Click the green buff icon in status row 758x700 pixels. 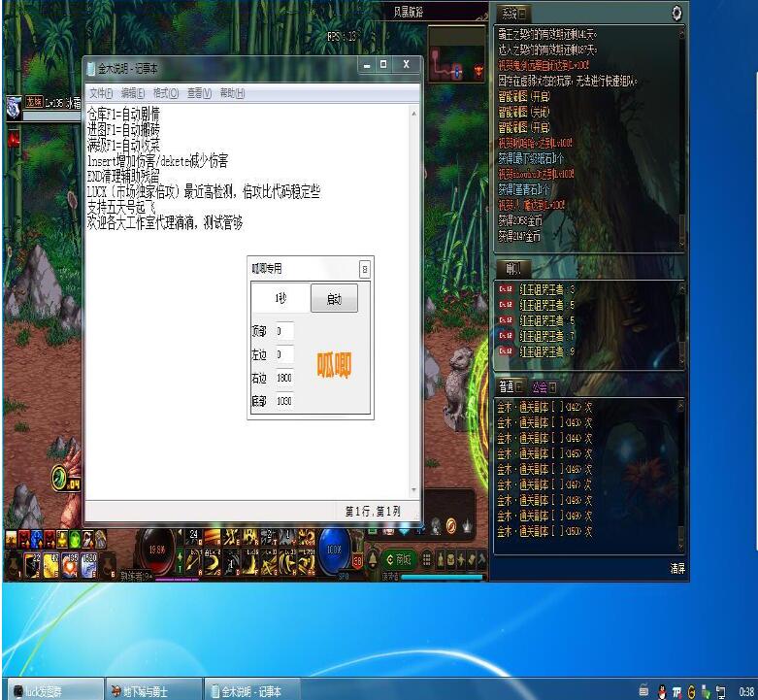pyautogui.click(x=75, y=539)
